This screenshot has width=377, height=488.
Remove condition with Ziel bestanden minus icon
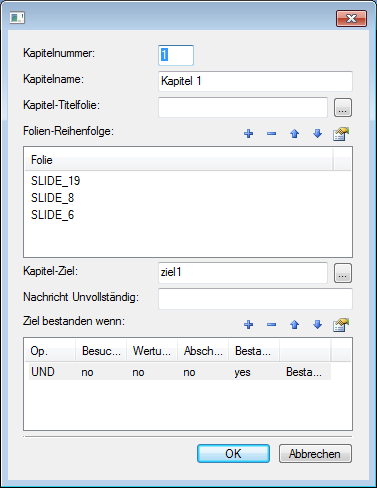(x=272, y=325)
